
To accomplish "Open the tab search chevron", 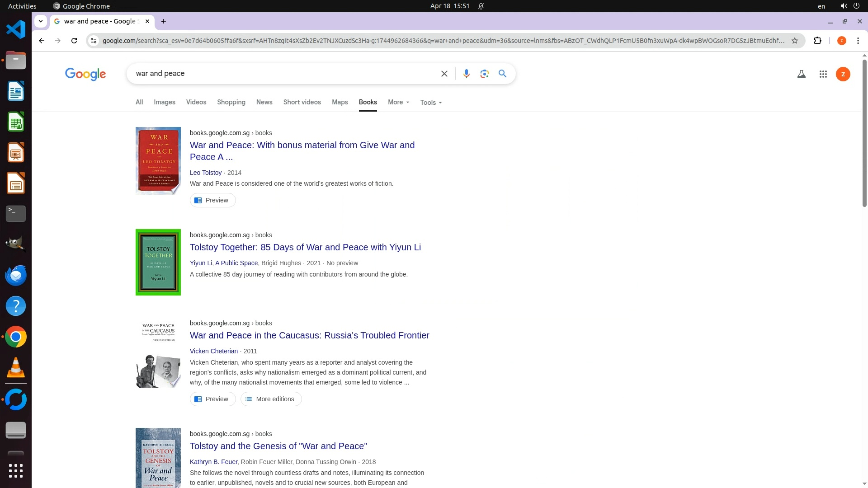I will pyautogui.click(x=41, y=21).
